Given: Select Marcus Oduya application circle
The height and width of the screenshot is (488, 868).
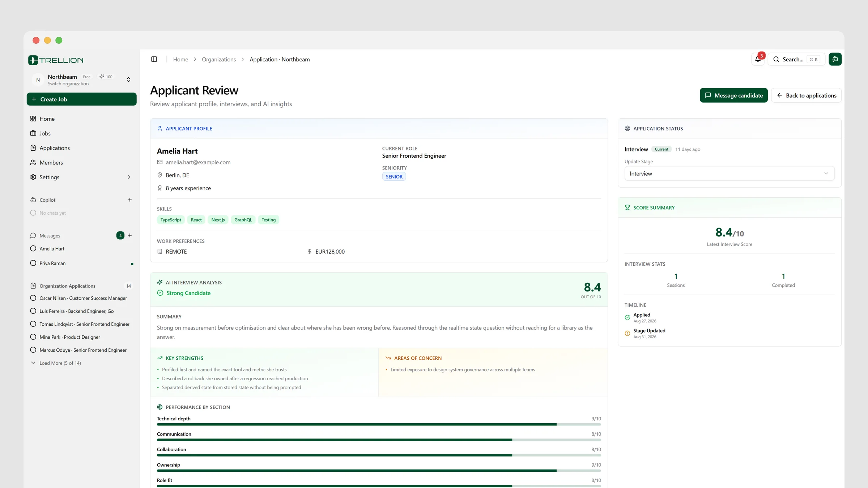Looking at the screenshot, I should pyautogui.click(x=33, y=350).
